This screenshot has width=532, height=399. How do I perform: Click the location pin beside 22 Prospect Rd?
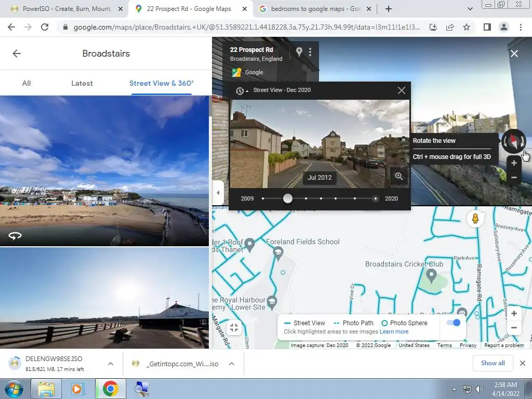pyautogui.click(x=299, y=52)
